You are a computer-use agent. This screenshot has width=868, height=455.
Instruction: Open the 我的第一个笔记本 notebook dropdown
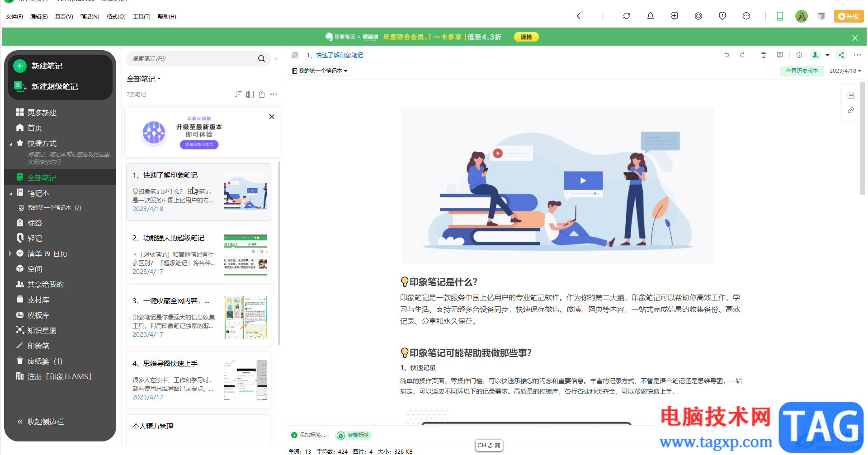tap(320, 71)
